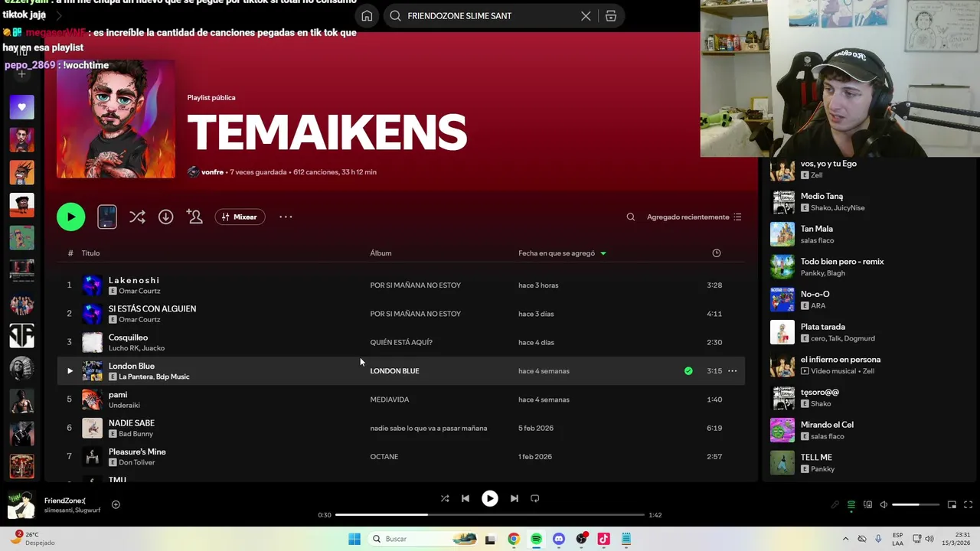Toggle the queue panel icon
Image resolution: width=980 pixels, height=551 pixels.
(851, 505)
